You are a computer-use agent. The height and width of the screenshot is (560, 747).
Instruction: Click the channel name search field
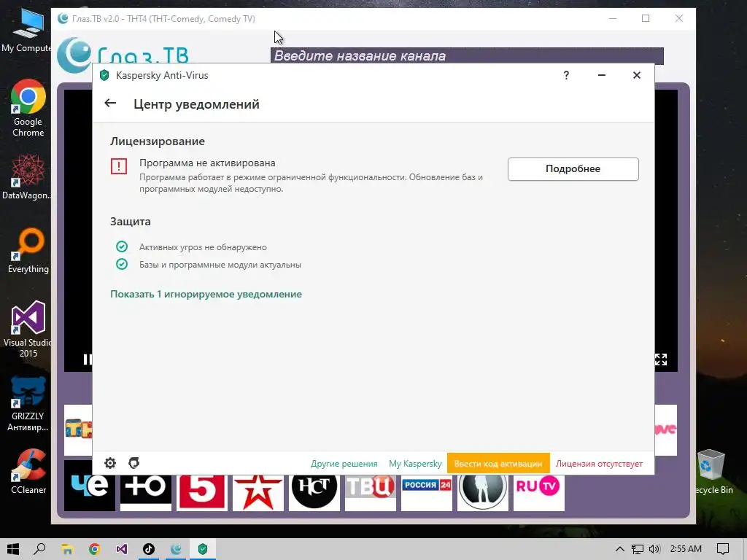(x=467, y=55)
